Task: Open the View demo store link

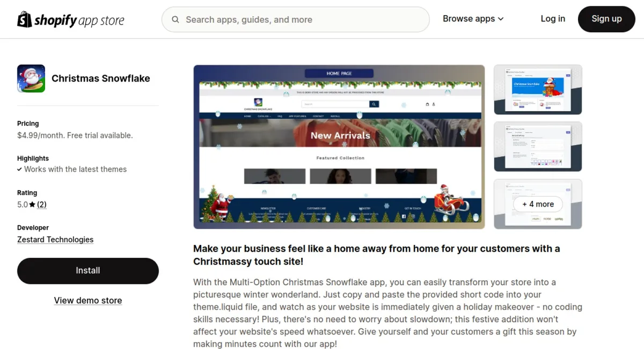Action: click(x=88, y=301)
